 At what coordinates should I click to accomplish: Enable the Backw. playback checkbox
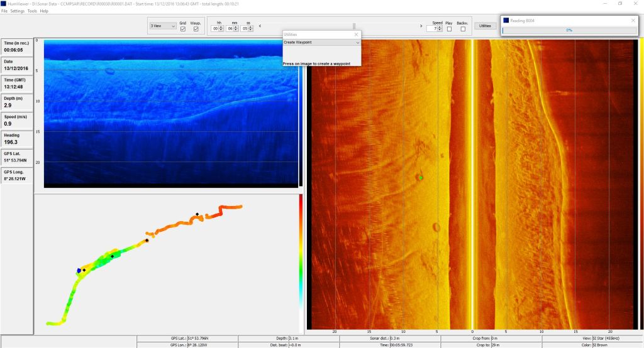463,29
